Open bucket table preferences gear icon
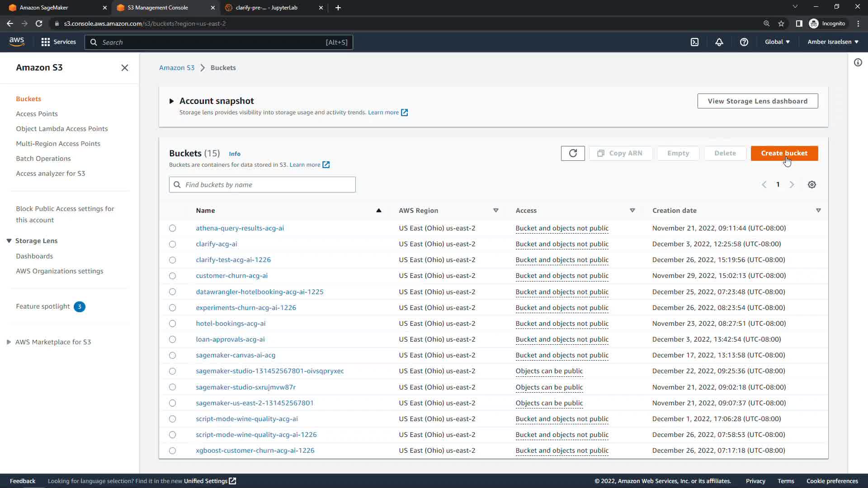 (811, 185)
